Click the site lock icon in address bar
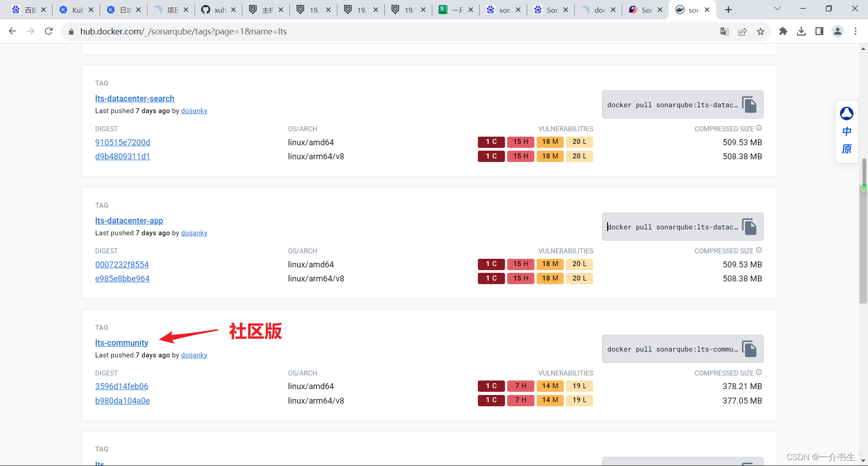Viewport: 868px width, 466px height. [x=71, y=31]
